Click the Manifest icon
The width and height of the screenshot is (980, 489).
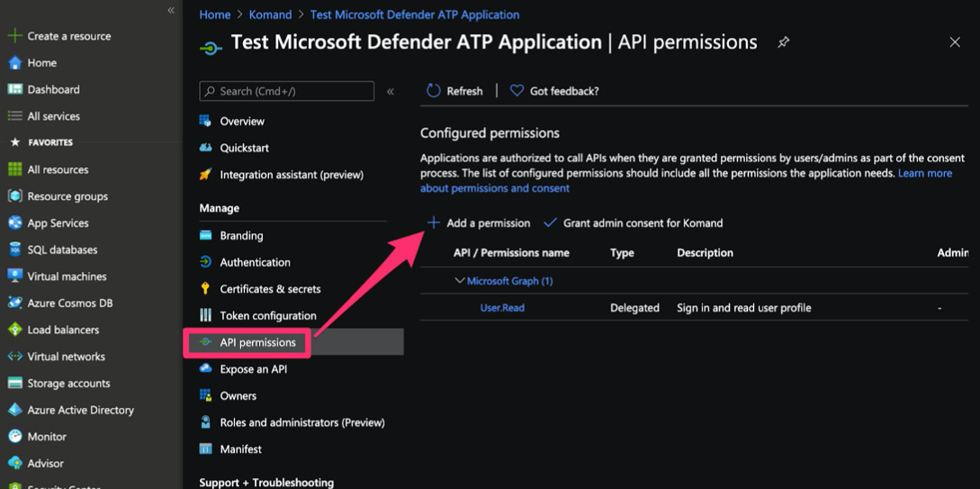pos(205,449)
